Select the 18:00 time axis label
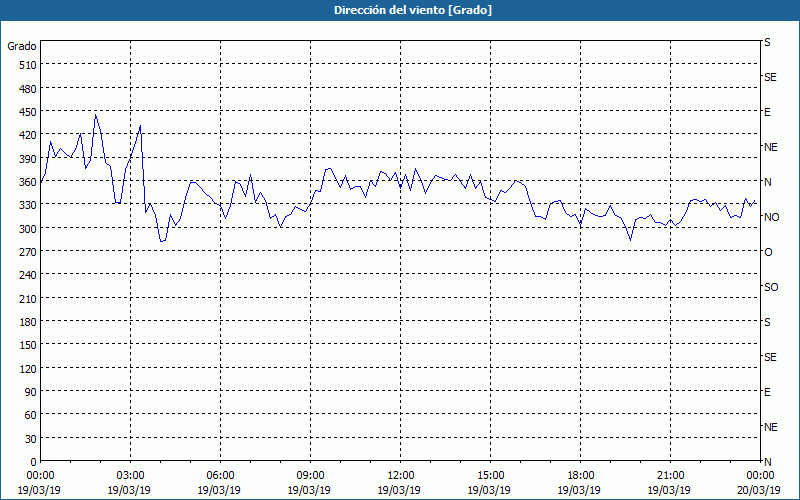This screenshot has width=800, height=500. [x=580, y=476]
